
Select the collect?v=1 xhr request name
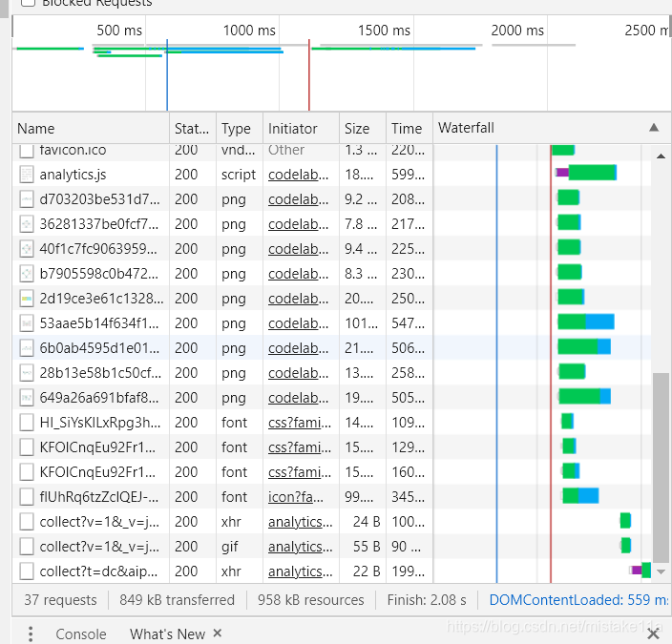click(x=99, y=522)
